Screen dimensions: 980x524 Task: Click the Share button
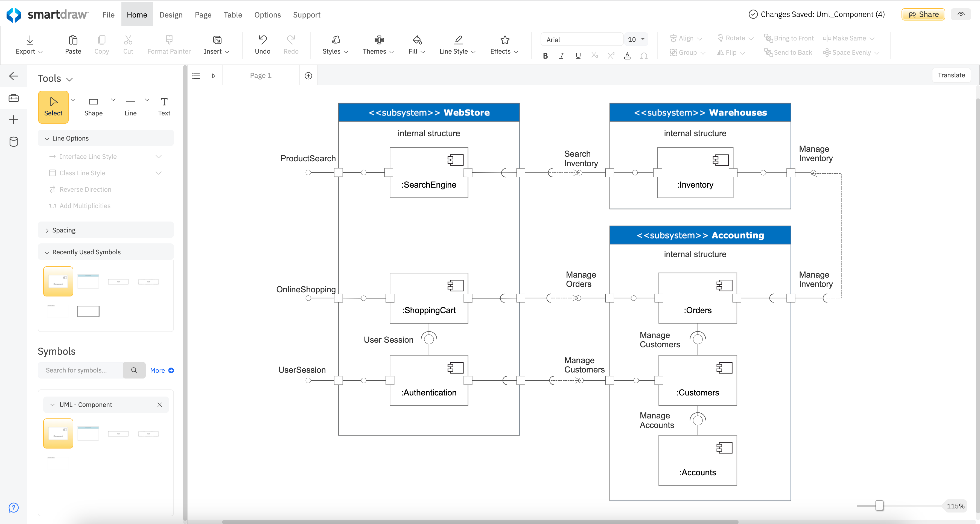[923, 14]
